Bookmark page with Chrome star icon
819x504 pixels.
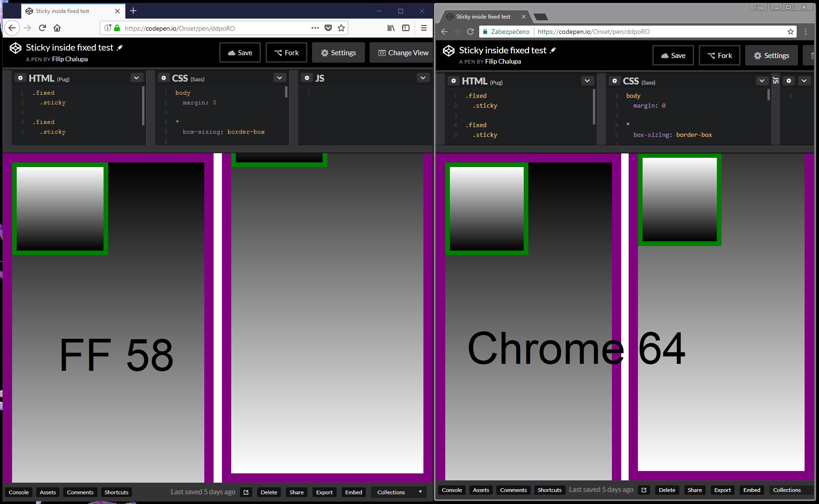click(790, 32)
